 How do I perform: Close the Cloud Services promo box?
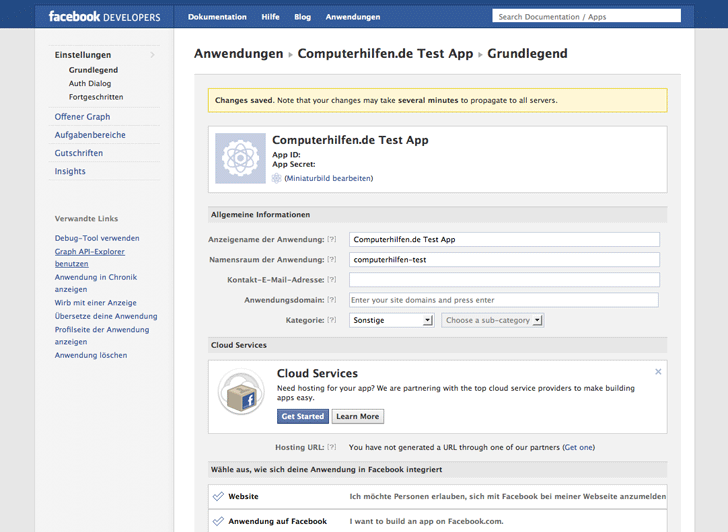pos(658,371)
